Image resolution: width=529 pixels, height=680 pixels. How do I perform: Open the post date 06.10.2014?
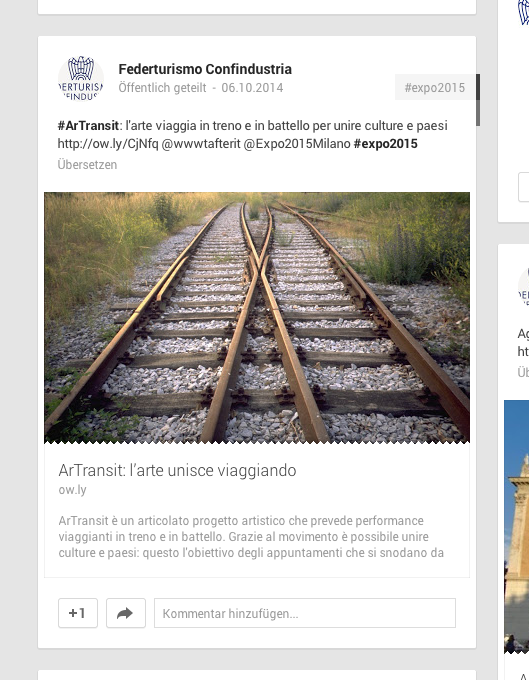252,88
